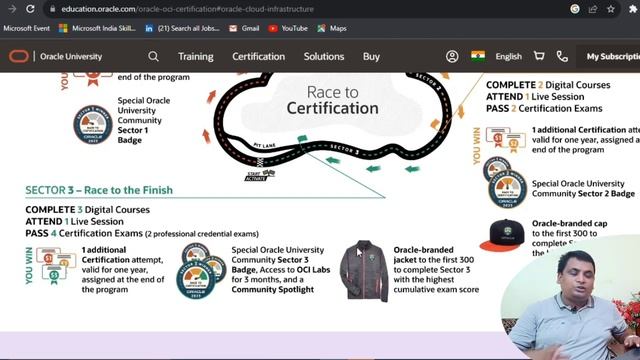This screenshot has height=360, width=640.
Task: Open the Gmail bookmark
Action: coord(244,28)
